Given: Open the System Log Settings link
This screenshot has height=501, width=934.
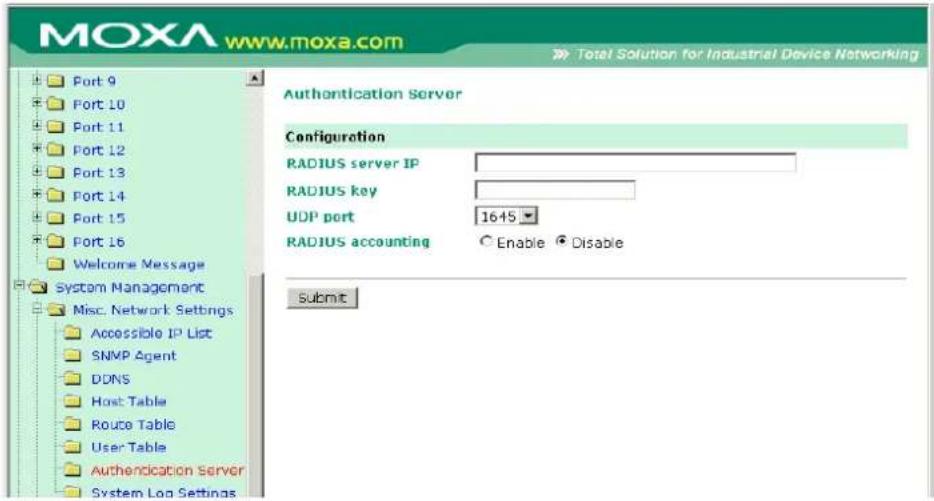Looking at the screenshot, I should tap(163, 493).
